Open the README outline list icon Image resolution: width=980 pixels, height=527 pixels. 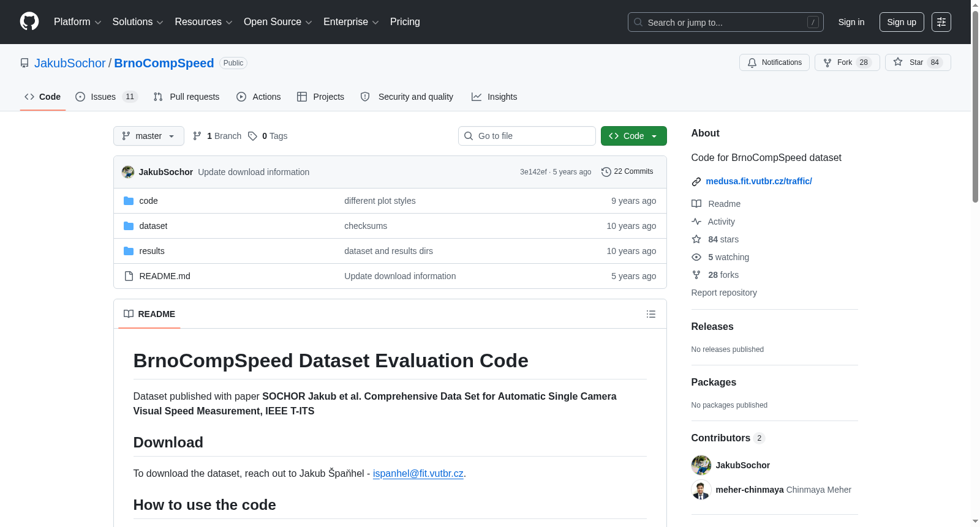click(x=651, y=314)
